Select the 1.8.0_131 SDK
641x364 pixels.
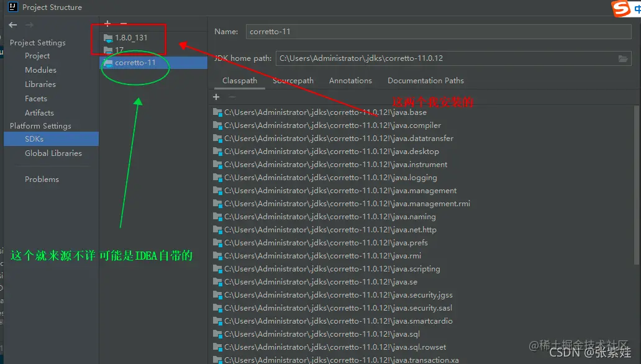click(153, 38)
